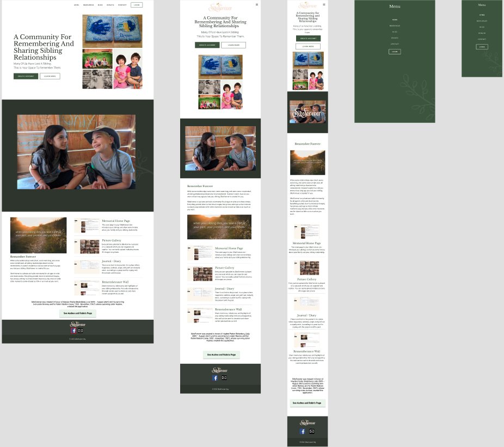Open the hamburger menu in the tablet layout header

pos(257,4)
